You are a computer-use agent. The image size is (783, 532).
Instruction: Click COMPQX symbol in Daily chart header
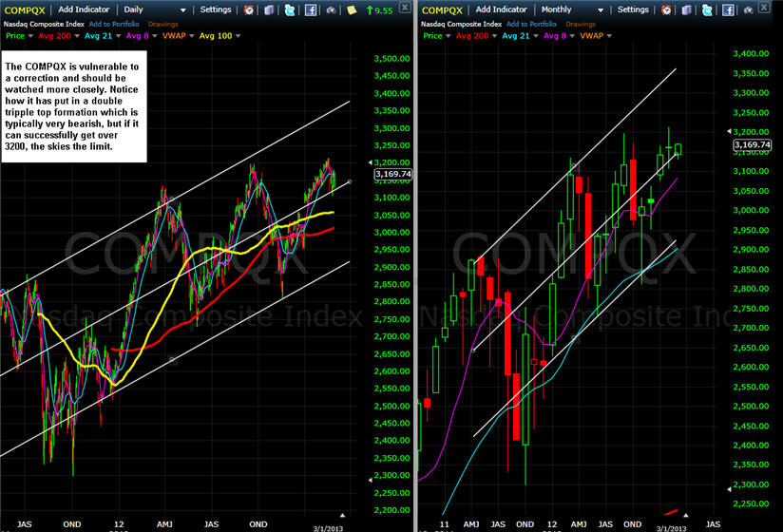tap(25, 10)
